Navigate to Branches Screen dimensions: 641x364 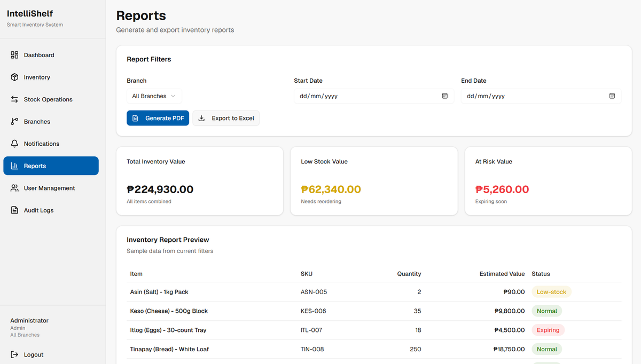(x=51, y=122)
